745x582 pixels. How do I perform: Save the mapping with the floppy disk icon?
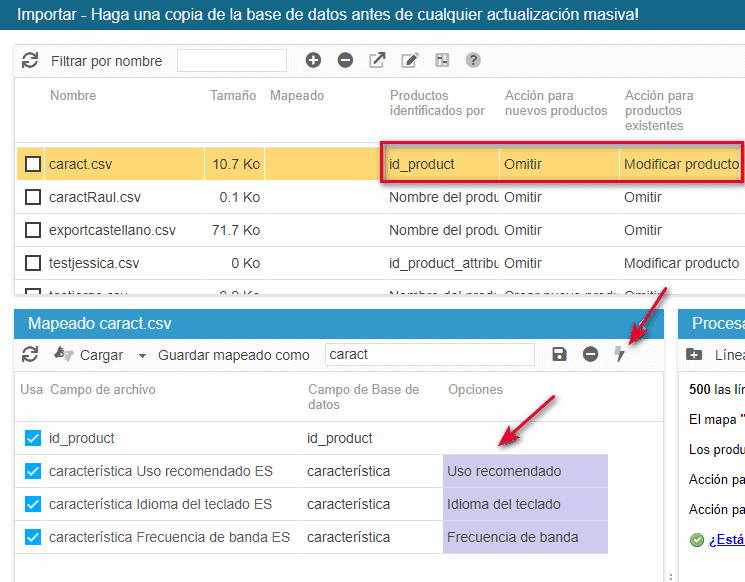(559, 354)
